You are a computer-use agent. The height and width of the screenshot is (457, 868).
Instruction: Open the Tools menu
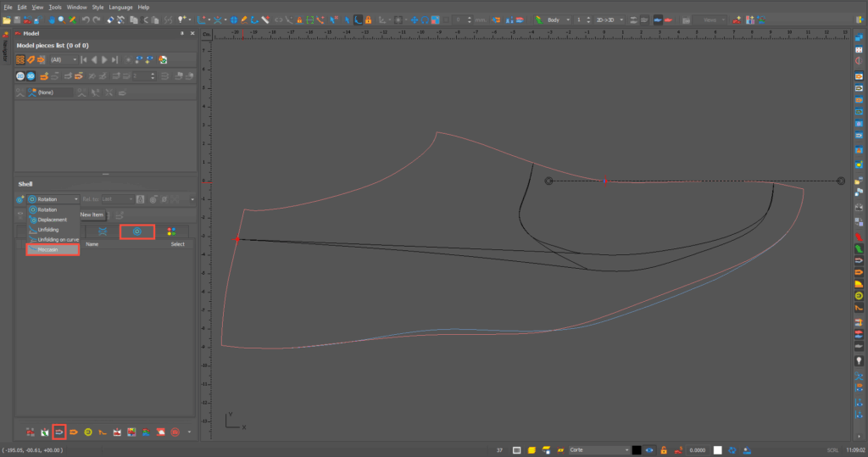(x=55, y=7)
